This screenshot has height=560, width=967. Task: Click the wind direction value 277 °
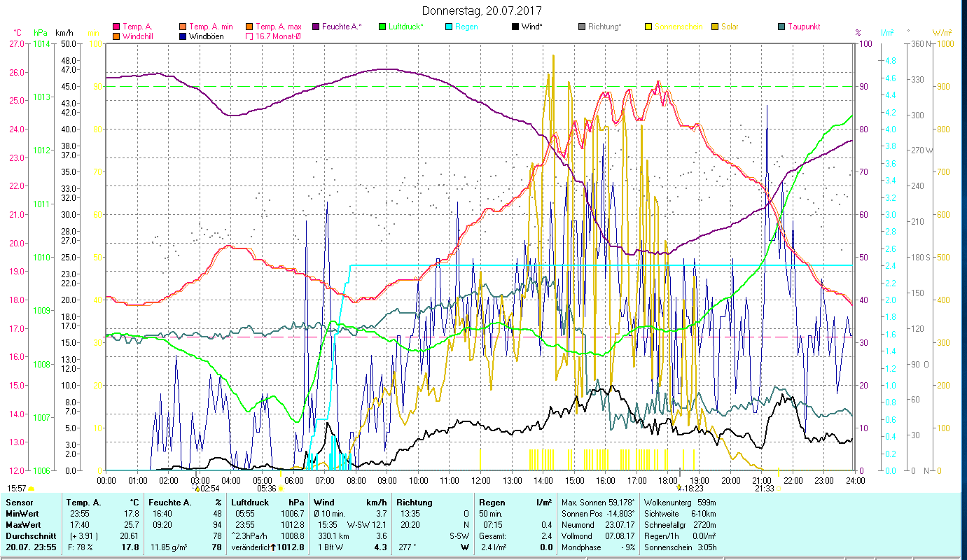(407, 547)
